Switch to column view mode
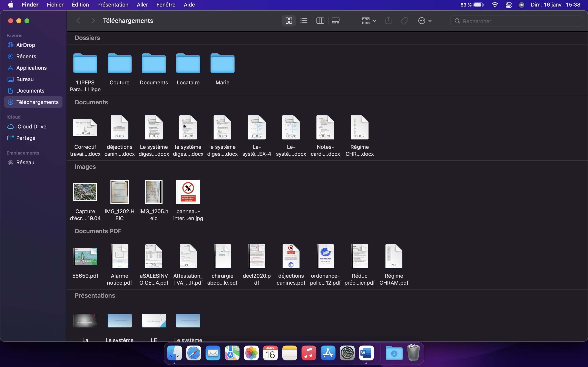 (x=320, y=21)
